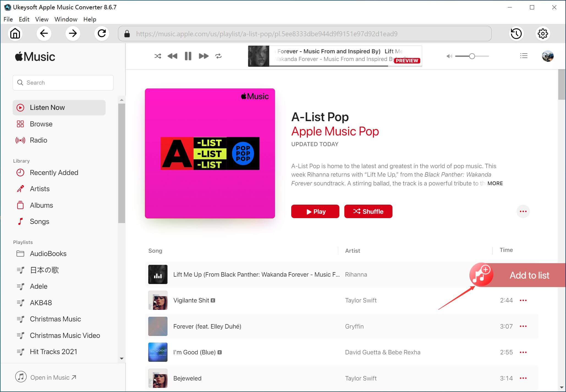
Task: Click the Shuffle button for playlist
Action: point(368,211)
